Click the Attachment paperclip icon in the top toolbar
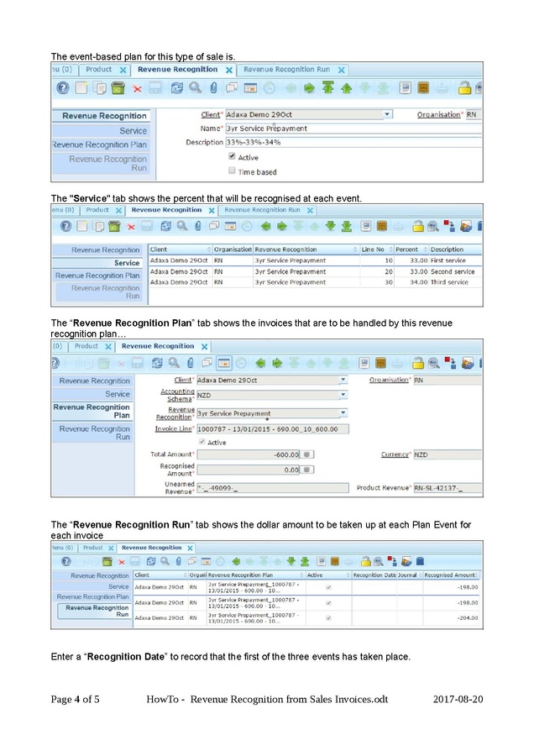The width and height of the screenshot is (534, 756). pyautogui.click(x=213, y=87)
